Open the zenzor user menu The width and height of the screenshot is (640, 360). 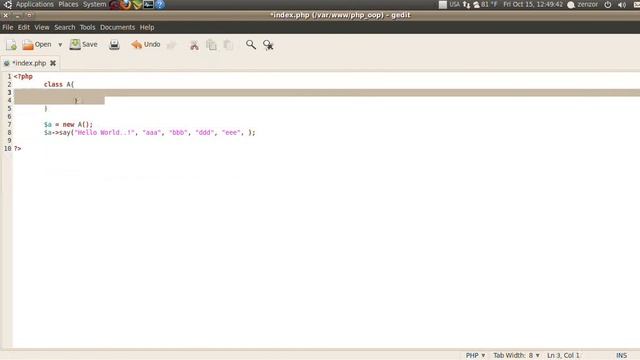583,4
